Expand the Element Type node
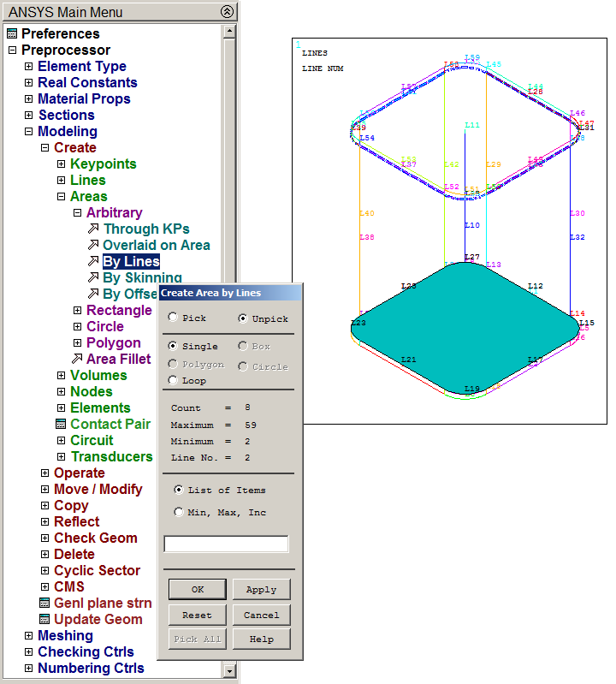Viewport: 616px width, 684px height. click(x=29, y=66)
